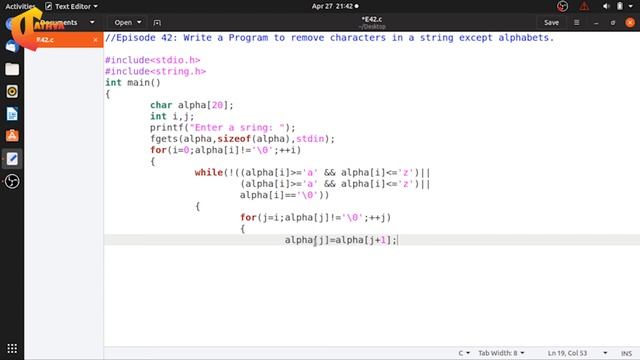This screenshot has height=360, width=640.
Task: Launch Rhythmbox from the dock
Action: coord(12,91)
